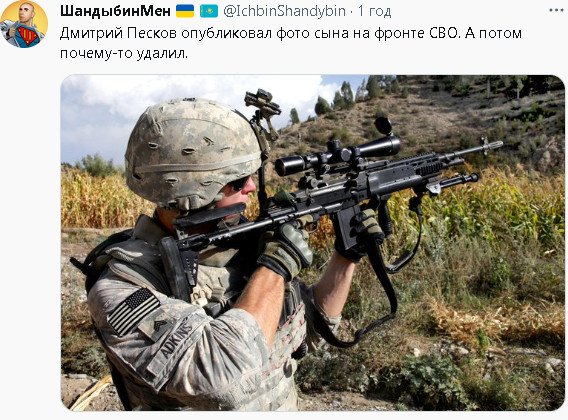Click the tweet text mentioning Дмитрий Песков
568x420 pixels.
(291, 43)
